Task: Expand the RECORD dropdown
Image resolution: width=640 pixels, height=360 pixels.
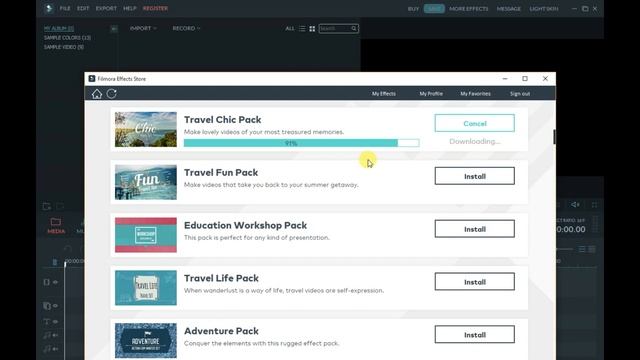Action: click(186, 28)
